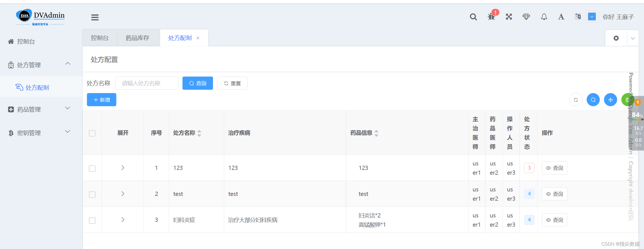Click status tag 4 in row 妇科炎症
Screen dimensions: 644x249
coord(529,220)
